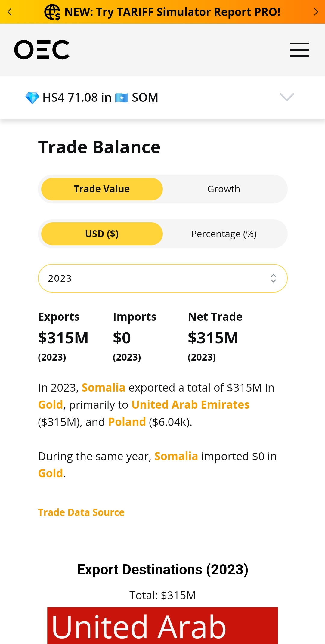Click the red United Arab treemap block

162,626
